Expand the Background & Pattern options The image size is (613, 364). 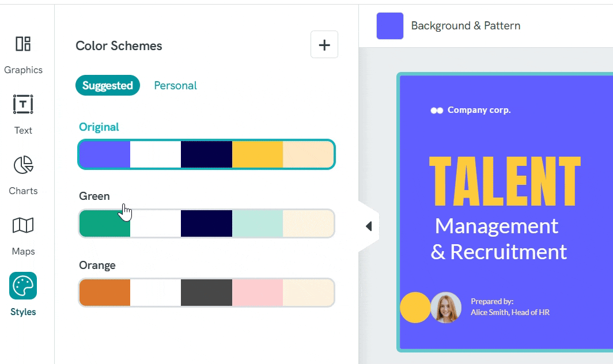click(466, 26)
